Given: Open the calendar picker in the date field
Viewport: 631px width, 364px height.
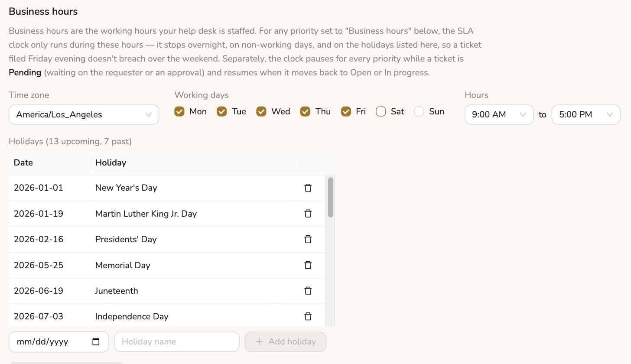Looking at the screenshot, I should pyautogui.click(x=96, y=341).
